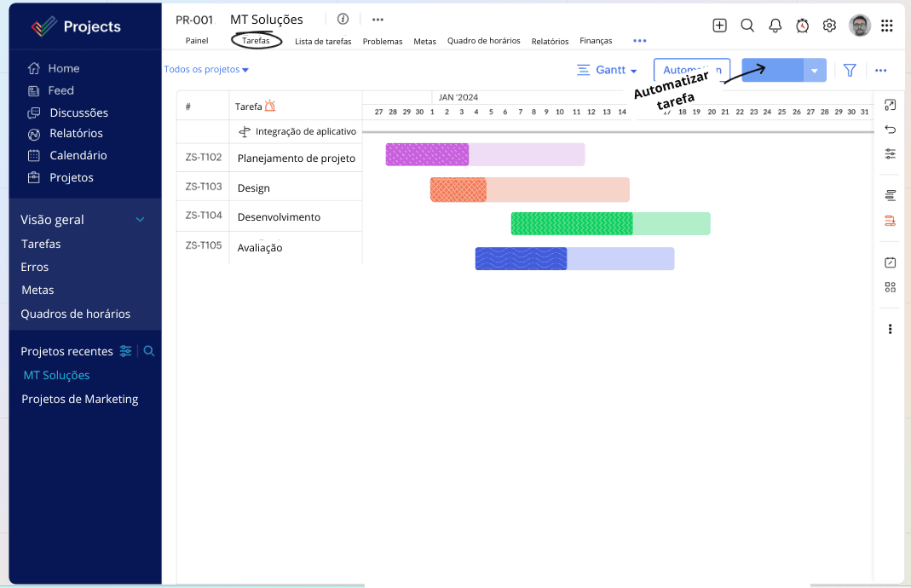Open the Todos os projetos dropdown
Viewport: 911px width, 588px height.
(x=206, y=70)
